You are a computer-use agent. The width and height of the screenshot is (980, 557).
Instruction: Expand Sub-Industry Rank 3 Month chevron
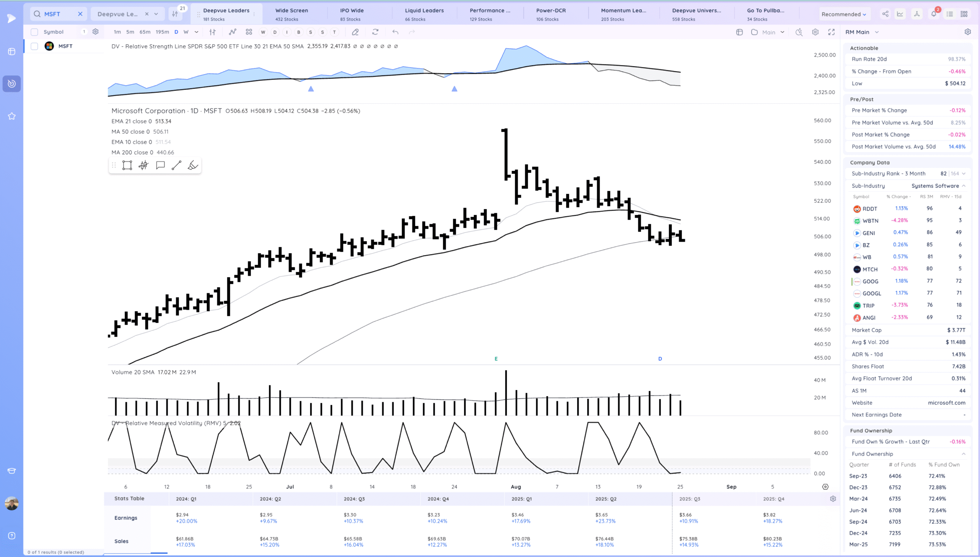(x=964, y=174)
